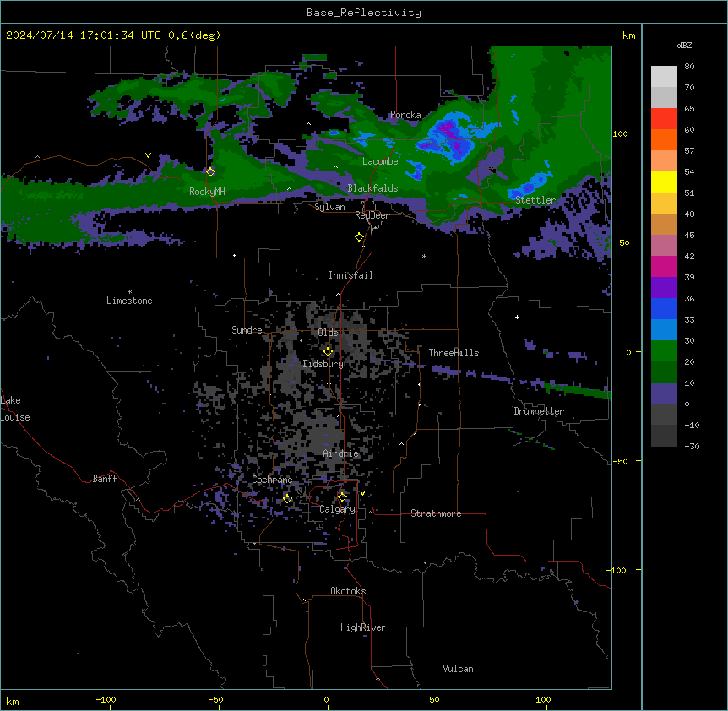Select the 50 tick on the bottom axis
728x711 pixels.
point(434,700)
